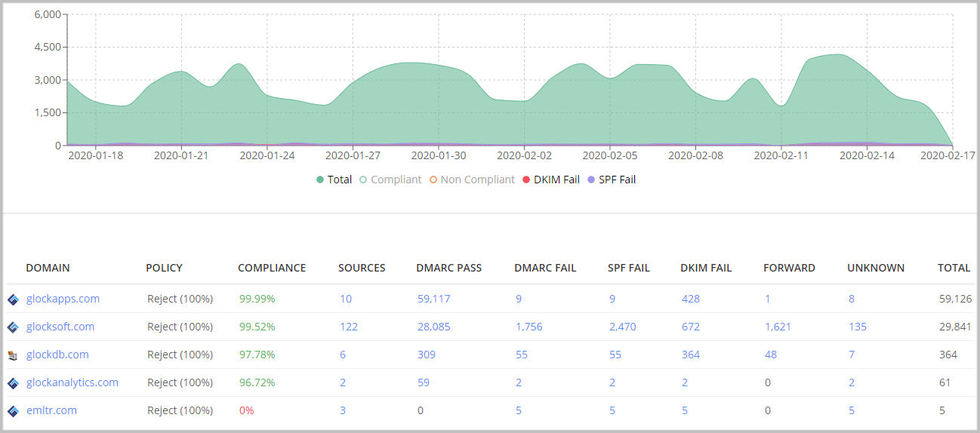Click total value 59,126
This screenshot has width=980, height=433.
[x=955, y=299]
